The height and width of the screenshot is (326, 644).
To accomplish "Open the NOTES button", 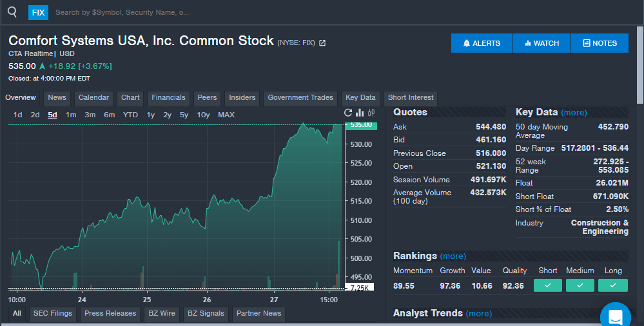I will pyautogui.click(x=600, y=43).
